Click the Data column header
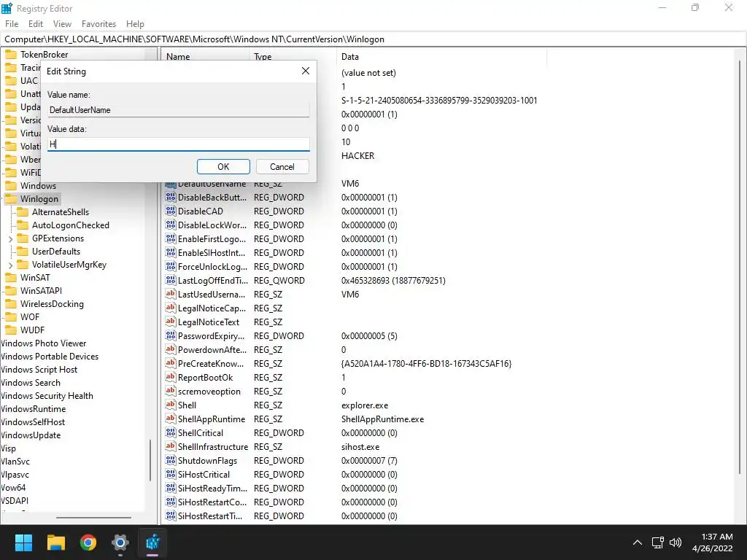 coord(441,57)
